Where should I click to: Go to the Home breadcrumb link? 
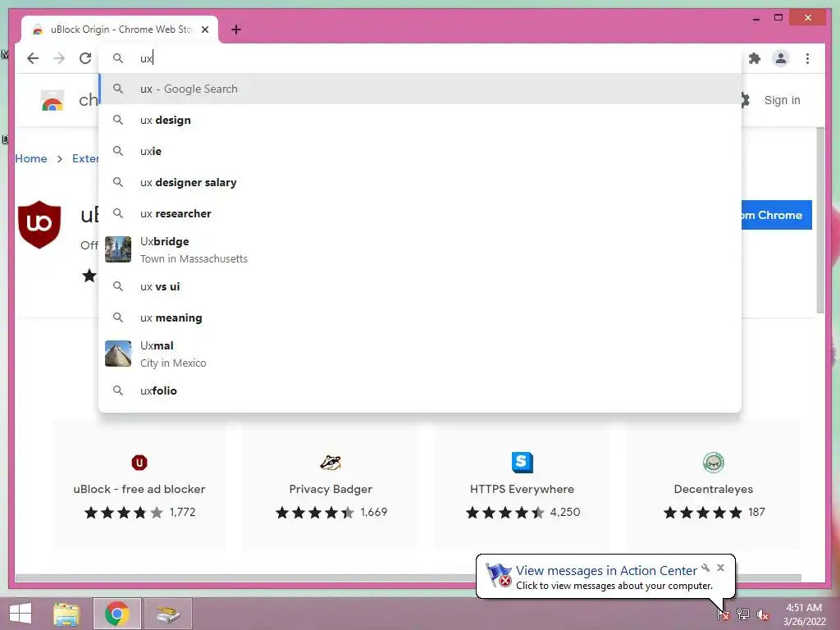point(31,158)
